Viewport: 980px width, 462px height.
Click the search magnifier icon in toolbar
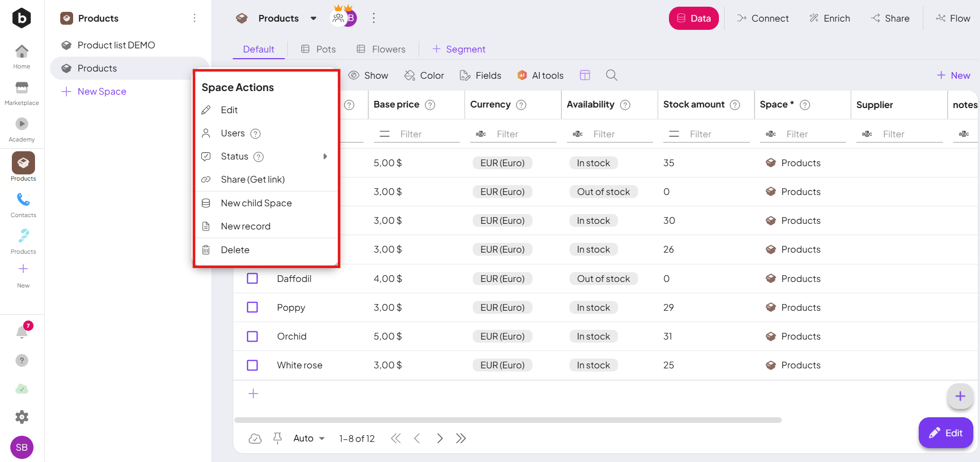pos(611,75)
